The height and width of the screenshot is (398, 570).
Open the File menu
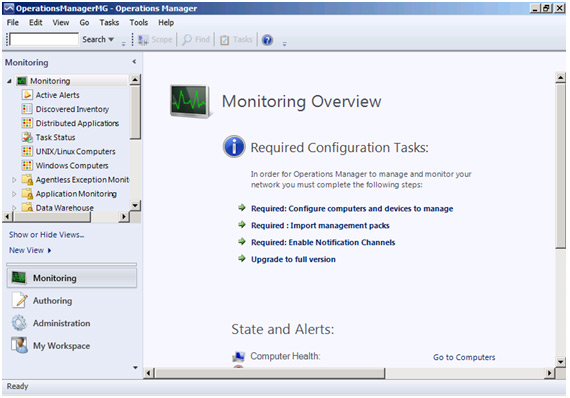tap(13, 23)
